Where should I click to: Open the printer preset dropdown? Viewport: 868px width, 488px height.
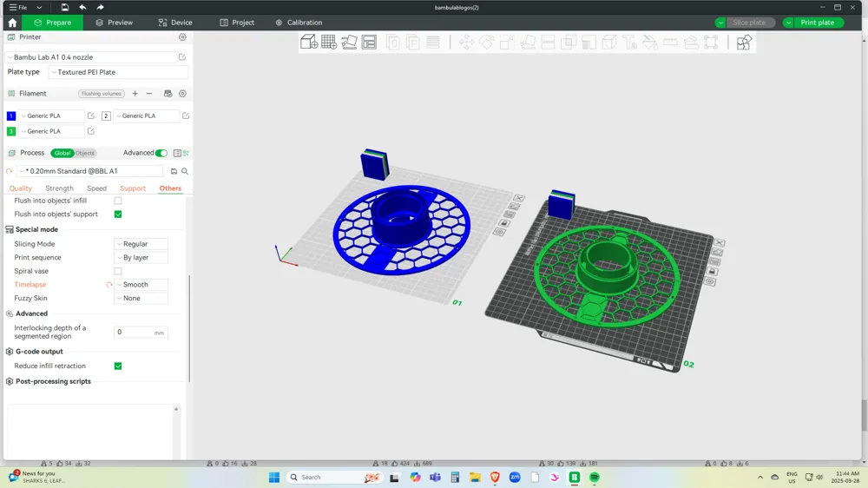coord(91,57)
